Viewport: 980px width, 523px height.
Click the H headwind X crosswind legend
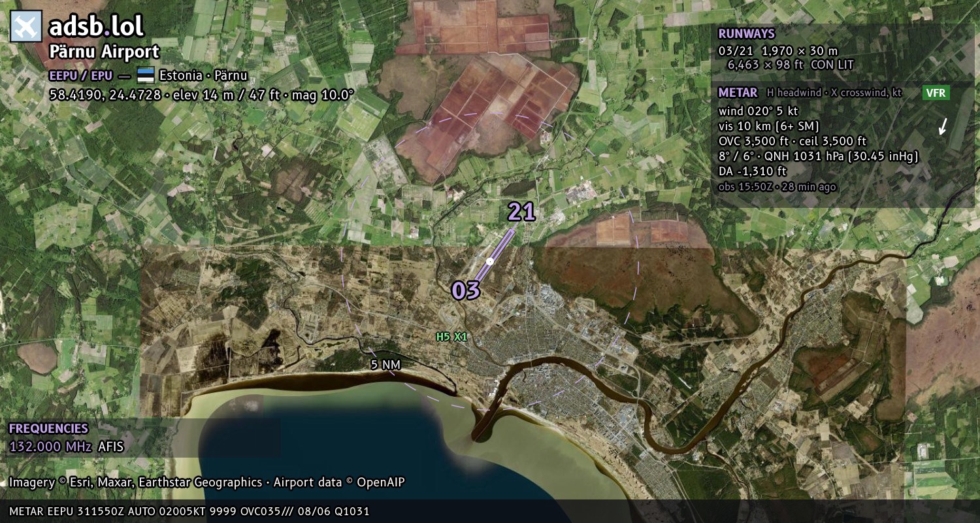pyautogui.click(x=834, y=93)
